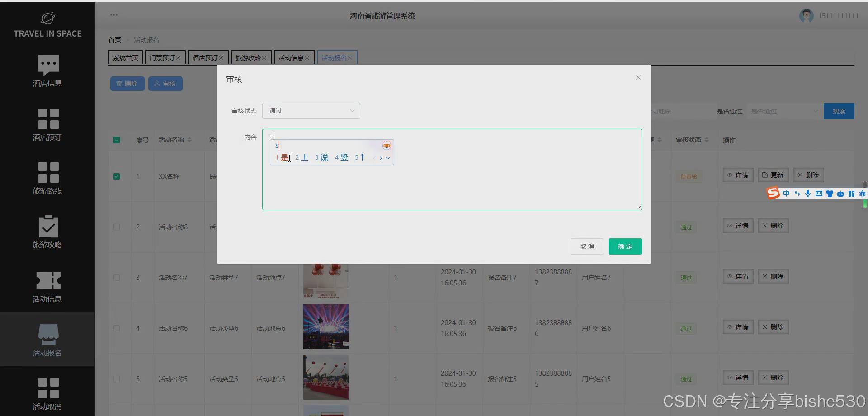Toggle the select-all checkbox in table header
Image resolution: width=868 pixels, height=416 pixels.
(117, 140)
